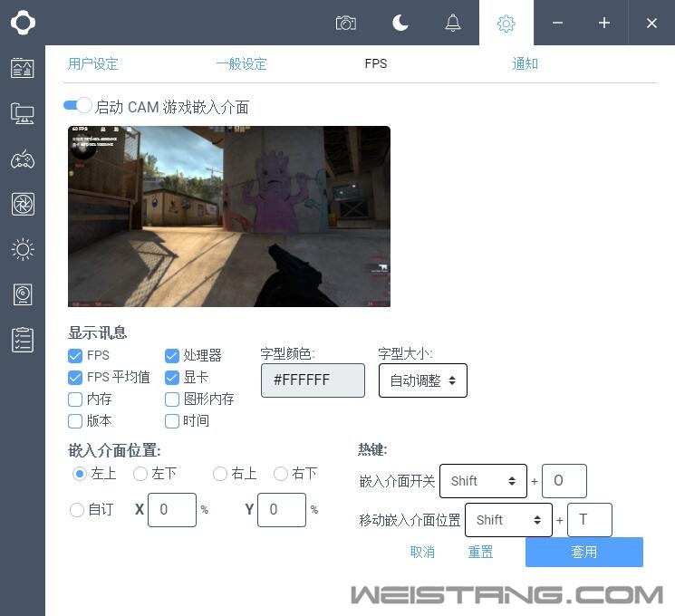Viewport: 675px width, 616px height.
Task: Toggle night mode with the moon icon
Action: tap(400, 23)
